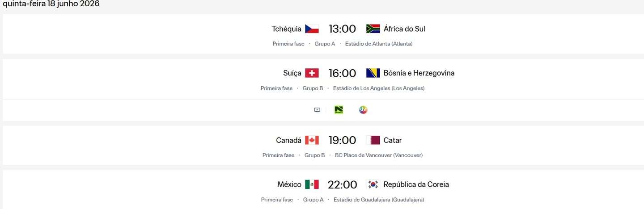
Task: Click the Qatar flag icon
Action: pos(373,140)
